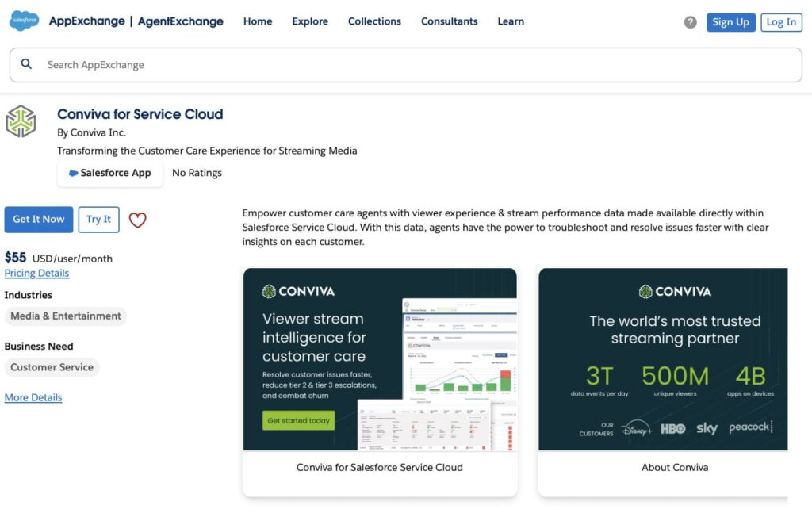
Task: Open the Home menu item
Action: coord(258,21)
